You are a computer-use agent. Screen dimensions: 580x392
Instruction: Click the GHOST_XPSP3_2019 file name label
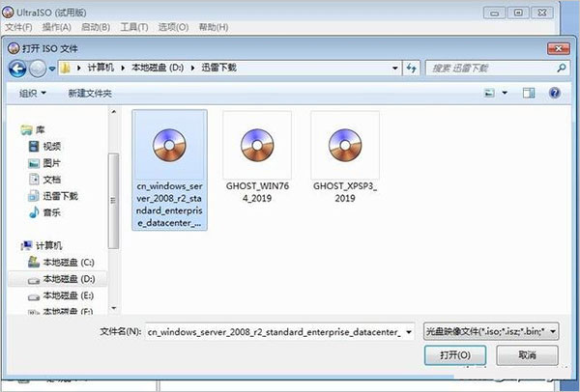click(345, 192)
